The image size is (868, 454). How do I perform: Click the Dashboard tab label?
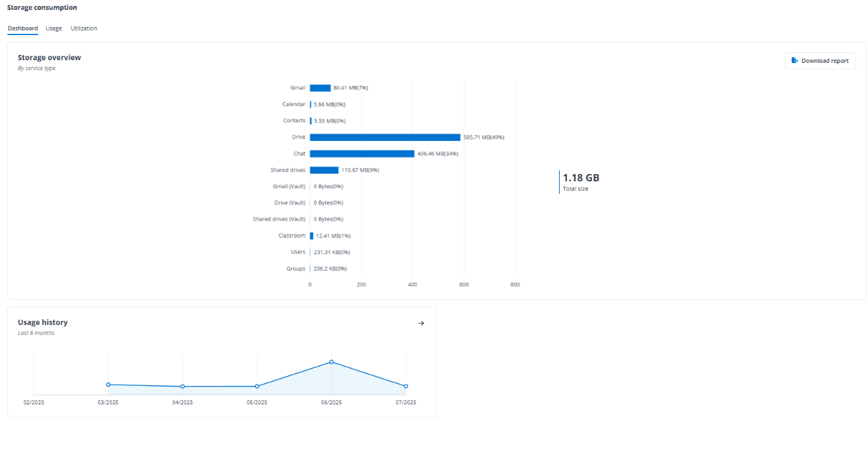tap(22, 28)
